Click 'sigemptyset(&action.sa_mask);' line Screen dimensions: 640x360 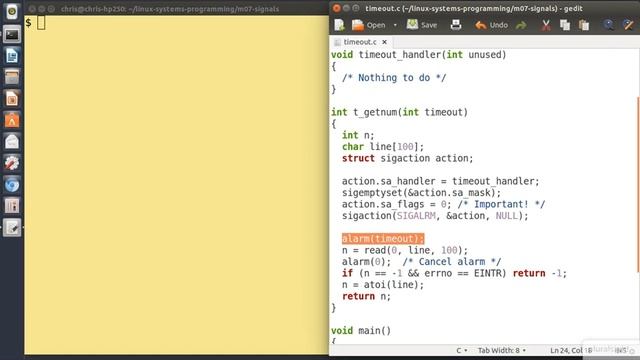(421, 192)
